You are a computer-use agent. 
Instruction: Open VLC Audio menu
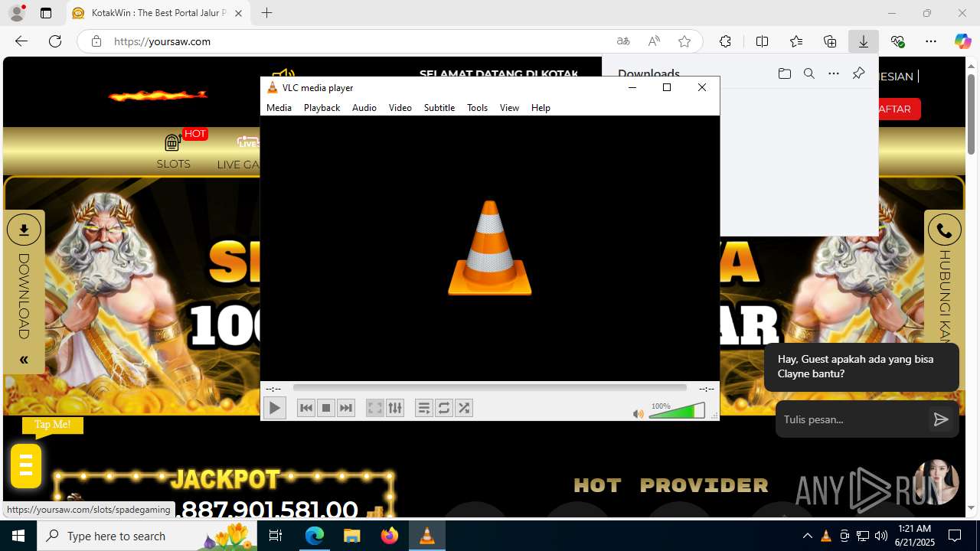click(x=364, y=108)
